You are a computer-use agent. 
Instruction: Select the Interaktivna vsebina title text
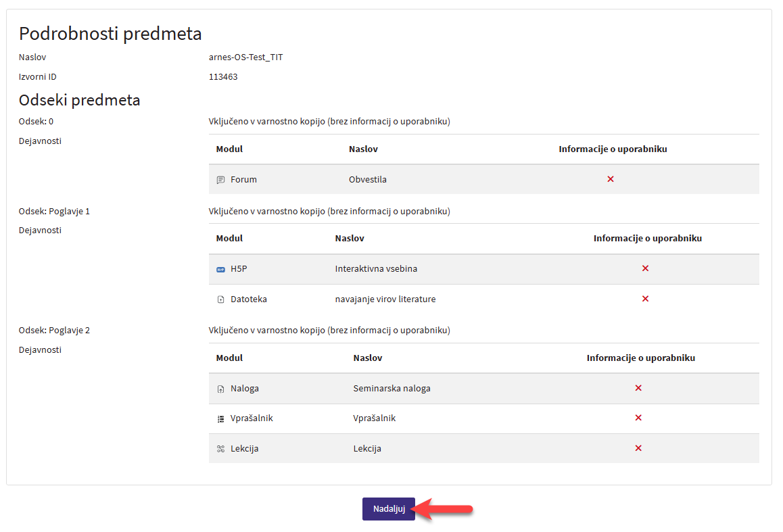376,269
